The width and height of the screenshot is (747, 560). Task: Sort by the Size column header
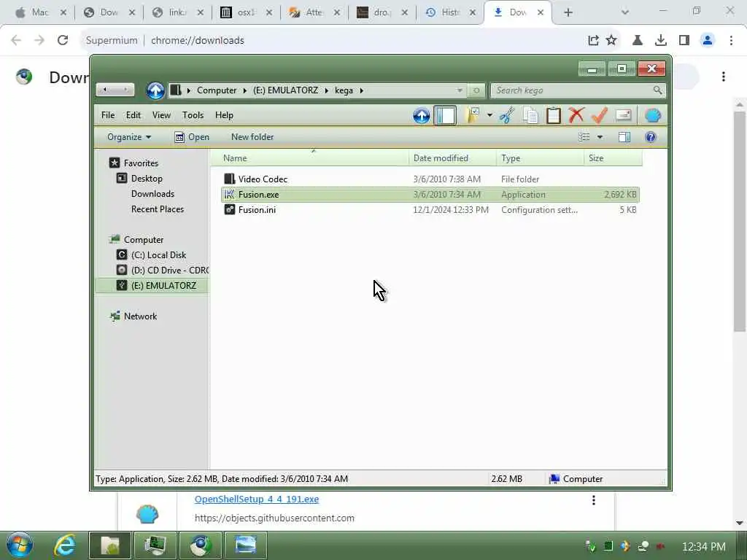[x=613, y=158]
